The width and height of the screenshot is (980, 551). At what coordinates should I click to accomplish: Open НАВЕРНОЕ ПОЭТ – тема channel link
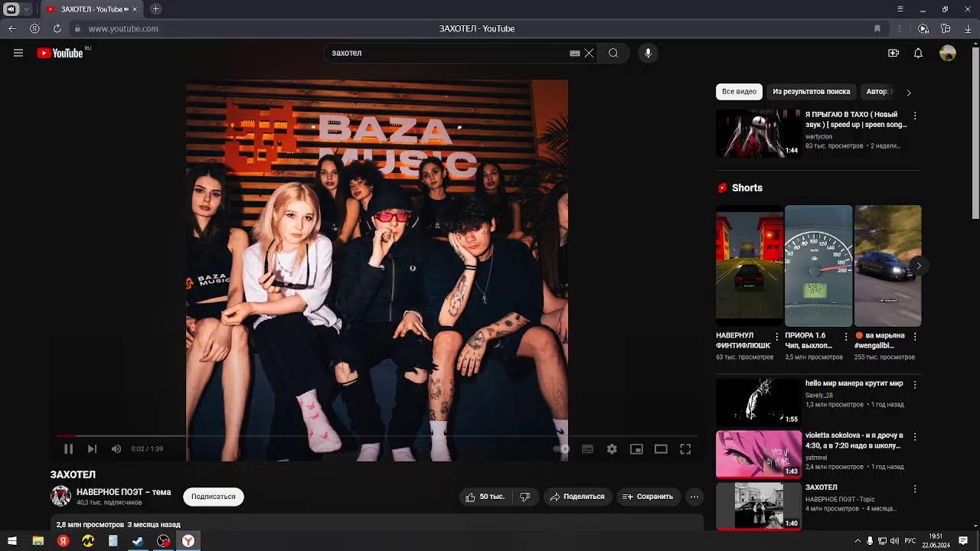[x=123, y=492]
